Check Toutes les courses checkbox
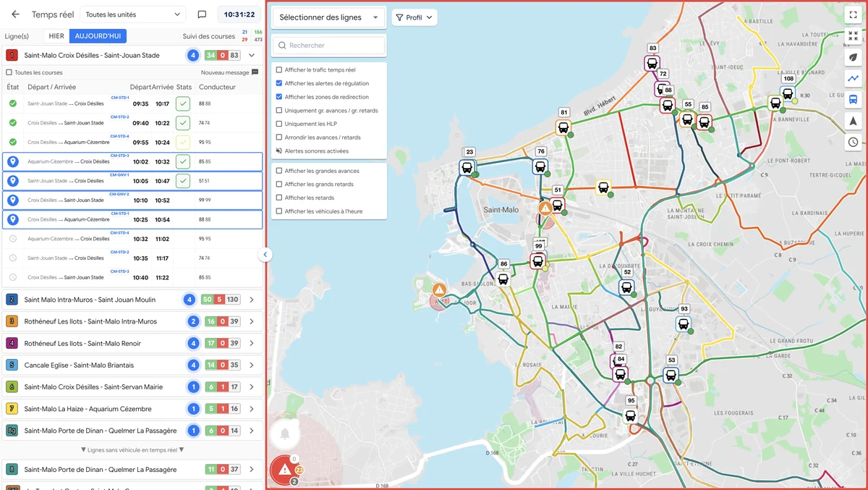Screen dimensions: 868x490 pos(9,72)
